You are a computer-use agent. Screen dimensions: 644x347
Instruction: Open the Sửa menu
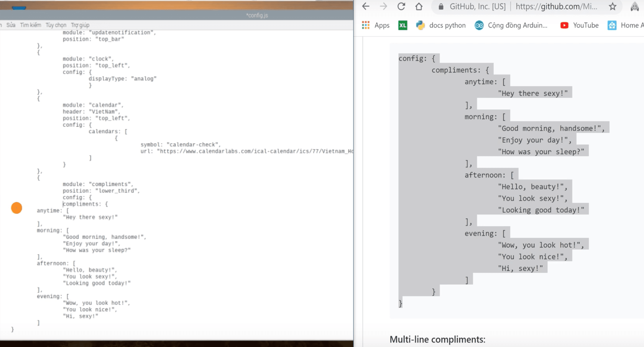tap(11, 25)
